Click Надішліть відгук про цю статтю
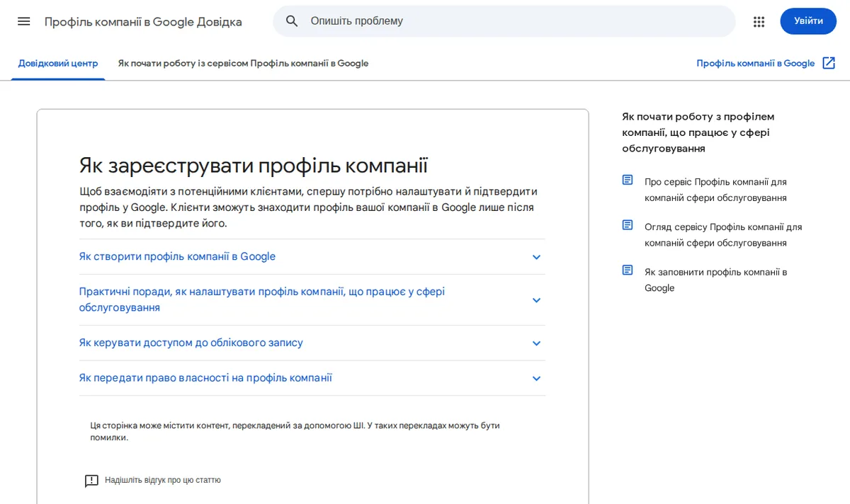The width and height of the screenshot is (850, 504). (163, 480)
